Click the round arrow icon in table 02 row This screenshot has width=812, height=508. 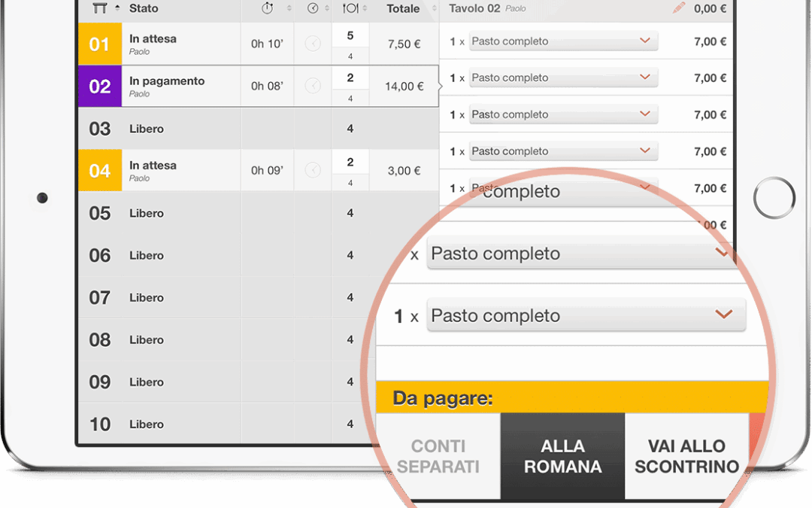313,87
